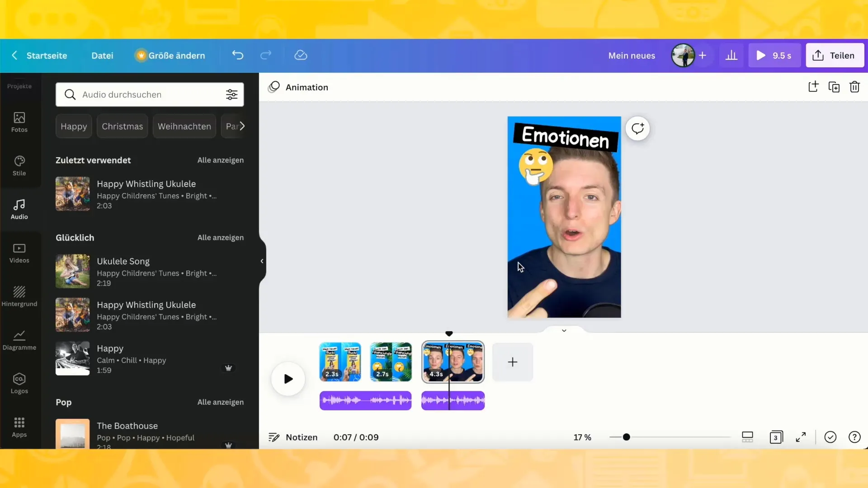This screenshot has height=488, width=868.
Task: Expand audio filter options with filter icon
Action: 232,94
